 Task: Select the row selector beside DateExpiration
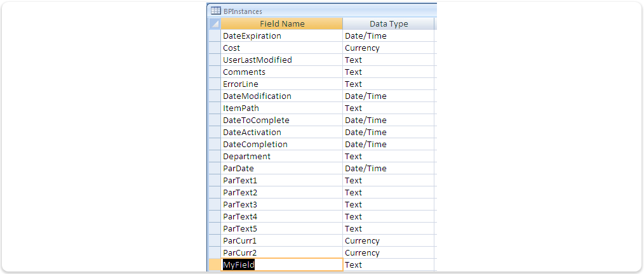coord(215,36)
